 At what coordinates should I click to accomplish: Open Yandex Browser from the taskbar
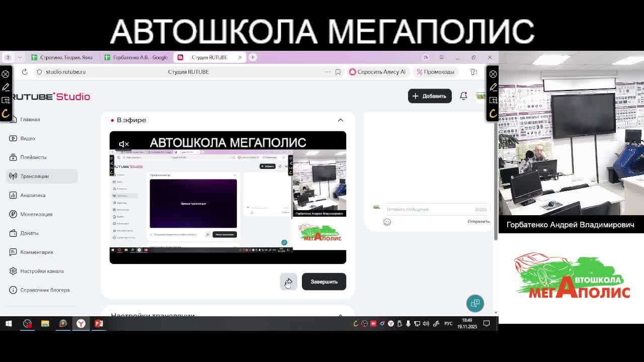click(81, 323)
